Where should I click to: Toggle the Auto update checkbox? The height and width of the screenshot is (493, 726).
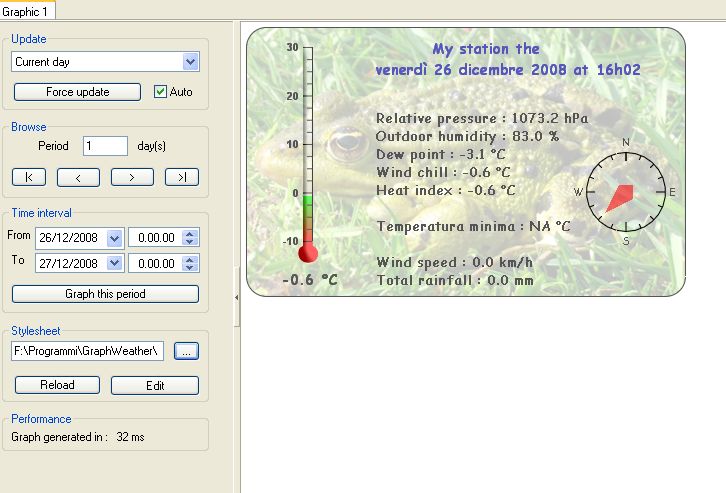click(160, 92)
